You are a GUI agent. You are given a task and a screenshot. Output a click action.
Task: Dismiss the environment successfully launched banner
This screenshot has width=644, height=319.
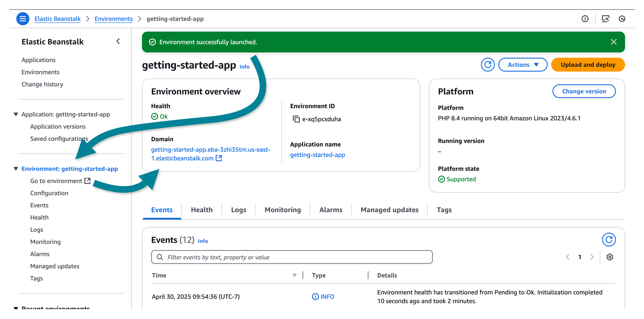pos(614,42)
